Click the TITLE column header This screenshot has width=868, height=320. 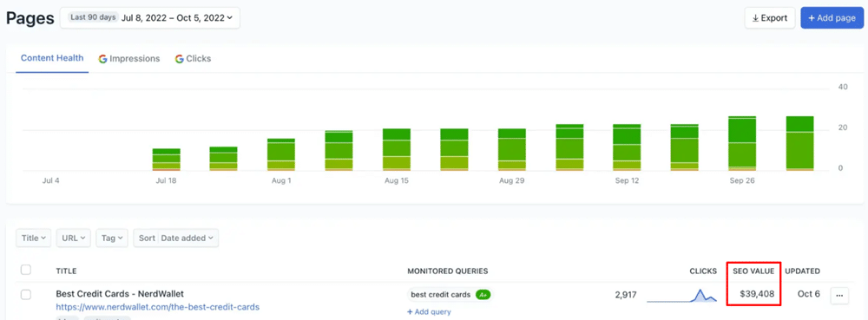66,271
